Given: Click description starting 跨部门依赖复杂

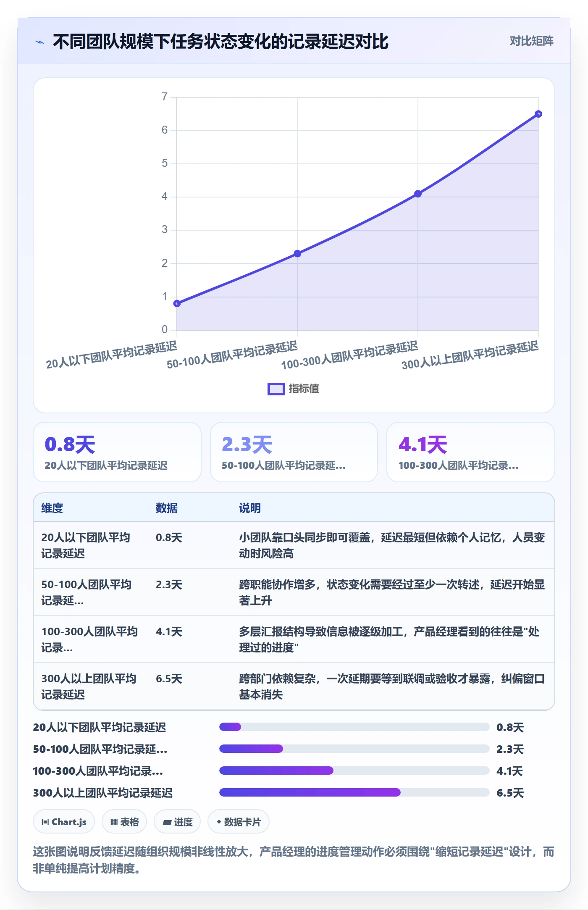Looking at the screenshot, I should (x=392, y=686).
